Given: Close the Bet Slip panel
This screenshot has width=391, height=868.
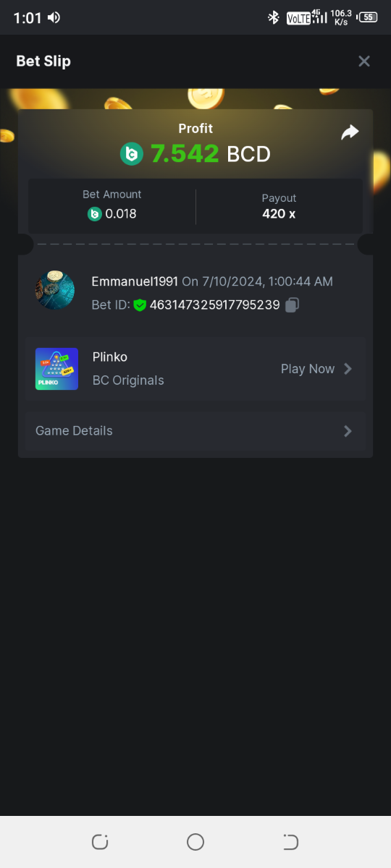Looking at the screenshot, I should tap(364, 61).
